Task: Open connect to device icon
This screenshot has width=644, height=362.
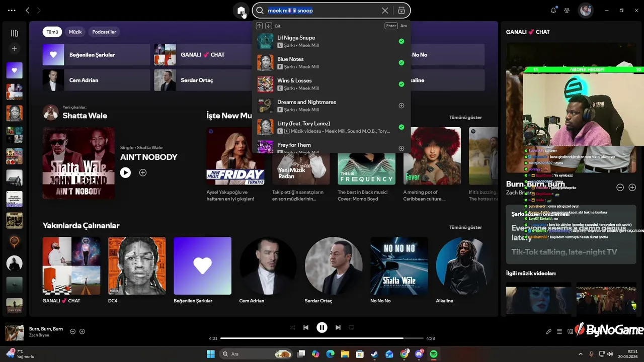Action: click(x=570, y=331)
